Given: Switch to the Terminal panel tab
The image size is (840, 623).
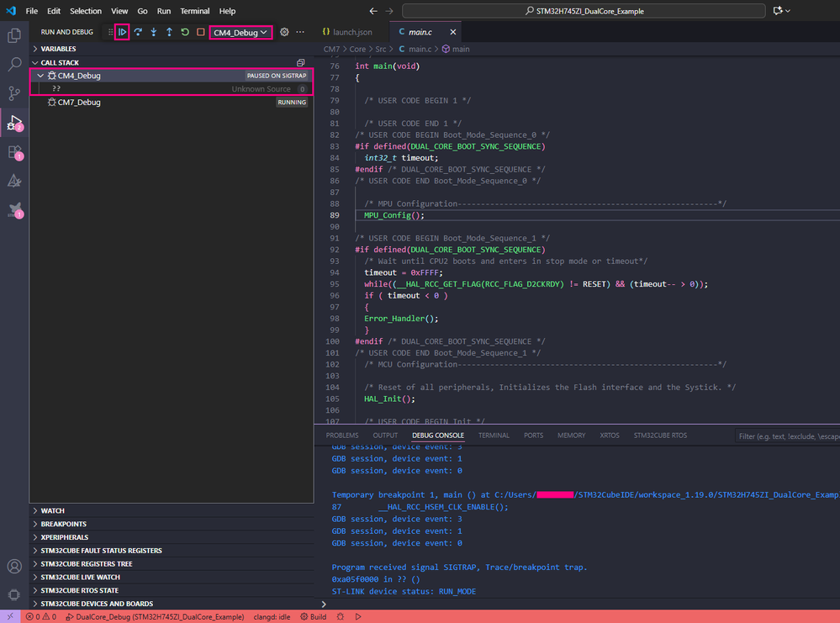Looking at the screenshot, I should coord(494,436).
